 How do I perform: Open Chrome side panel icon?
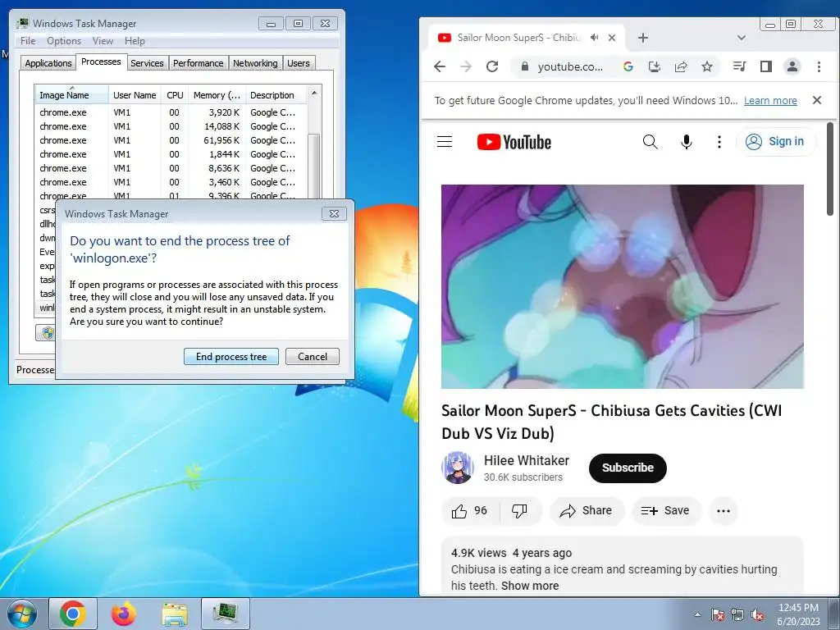point(766,66)
